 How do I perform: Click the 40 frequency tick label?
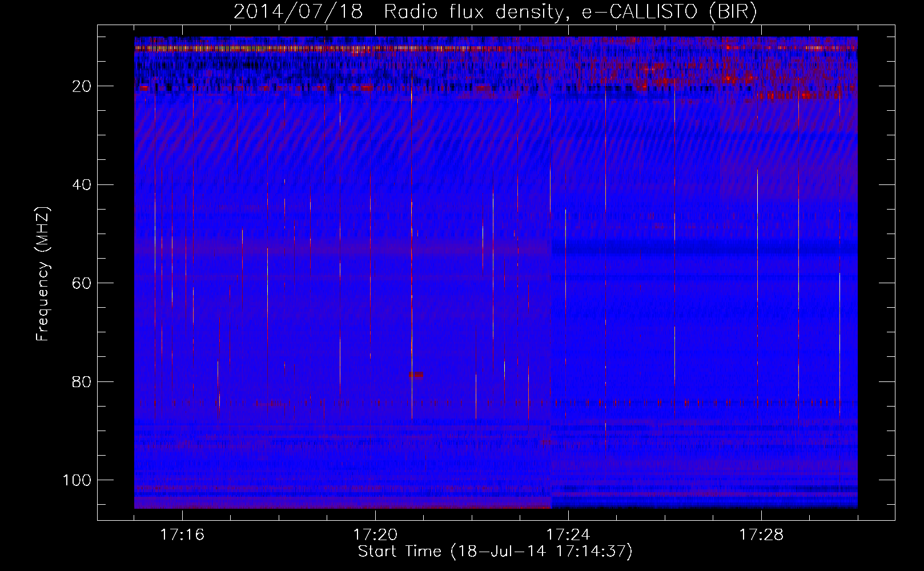coord(82,185)
